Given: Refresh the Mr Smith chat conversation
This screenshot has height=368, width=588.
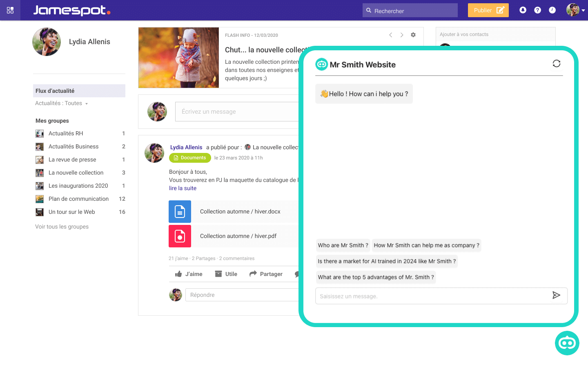Looking at the screenshot, I should point(557,63).
